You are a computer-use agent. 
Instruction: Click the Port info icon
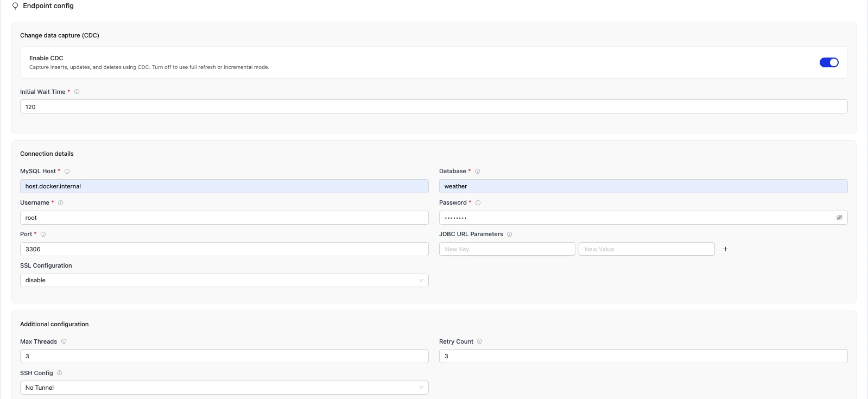(43, 235)
